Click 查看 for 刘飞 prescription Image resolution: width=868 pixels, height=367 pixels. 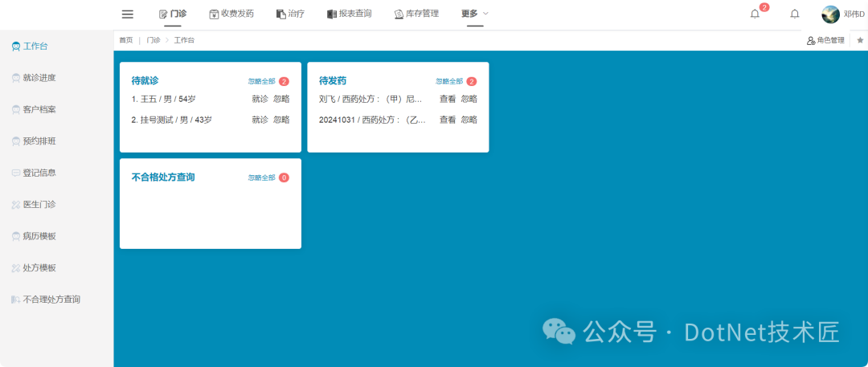(x=448, y=99)
